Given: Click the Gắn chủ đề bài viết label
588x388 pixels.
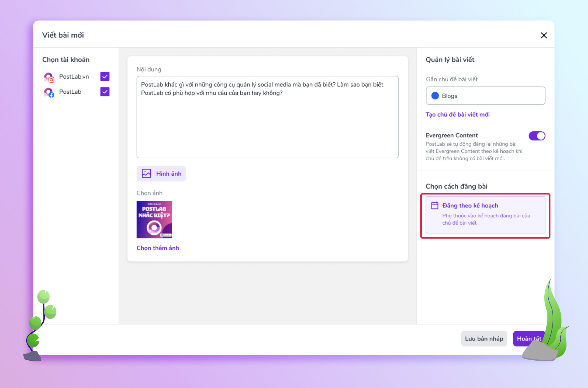Looking at the screenshot, I should pyautogui.click(x=452, y=79).
